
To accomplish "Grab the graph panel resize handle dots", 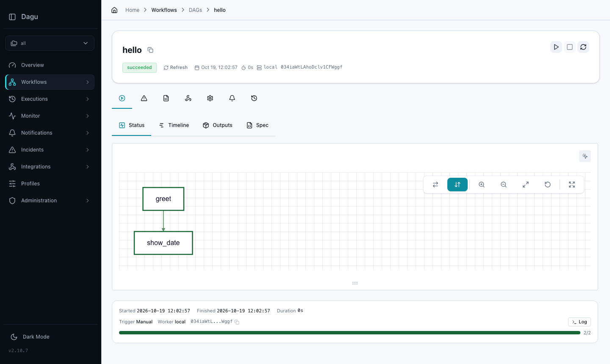I will click(x=355, y=283).
